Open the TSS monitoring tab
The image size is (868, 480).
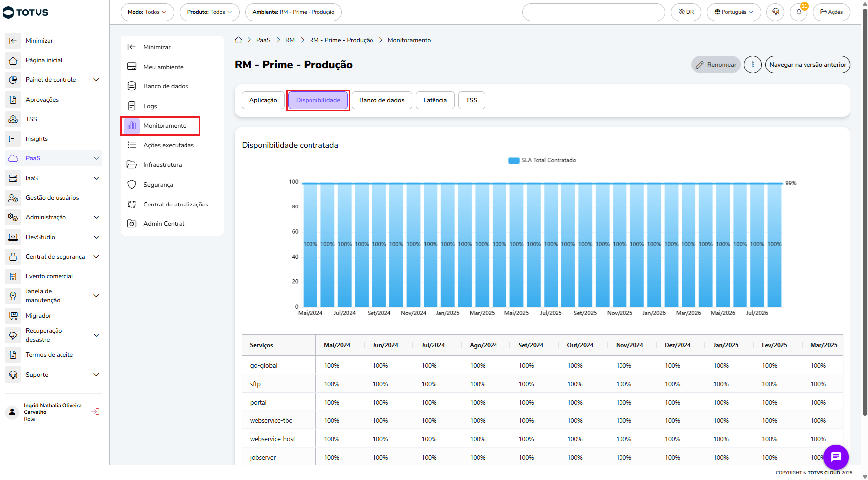click(472, 100)
